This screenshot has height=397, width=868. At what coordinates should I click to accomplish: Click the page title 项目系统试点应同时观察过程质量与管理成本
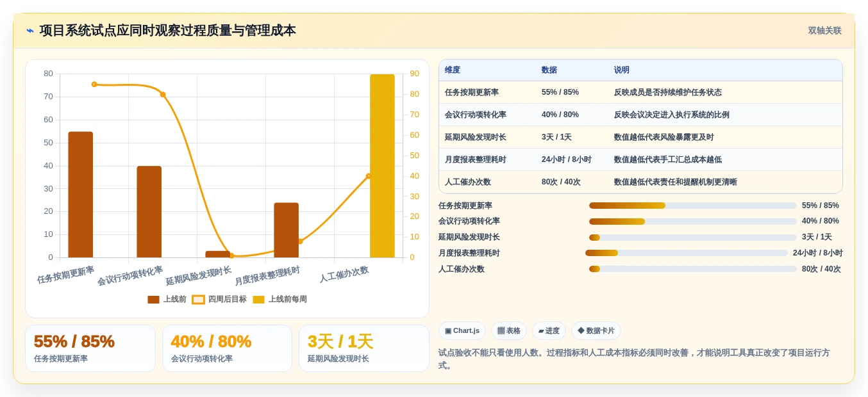point(168,31)
